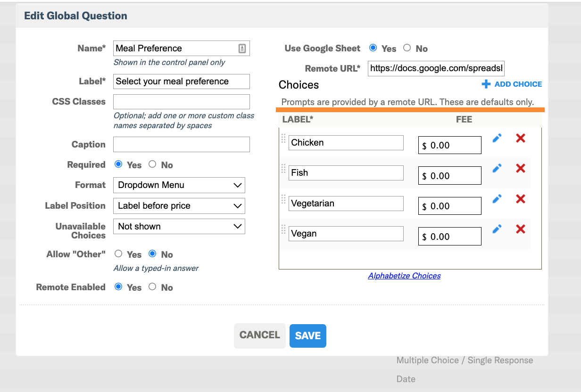Click the Save button

308,335
